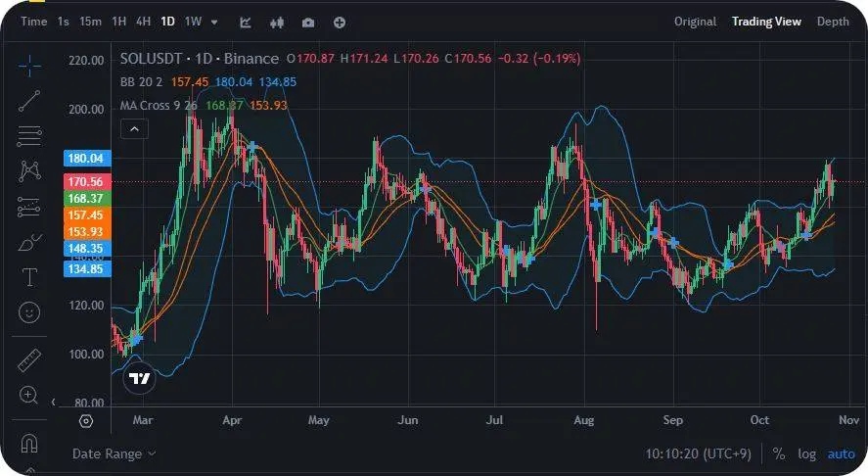The width and height of the screenshot is (868, 476).
Task: Collapse the indicator legend with chevron
Action: (134, 129)
